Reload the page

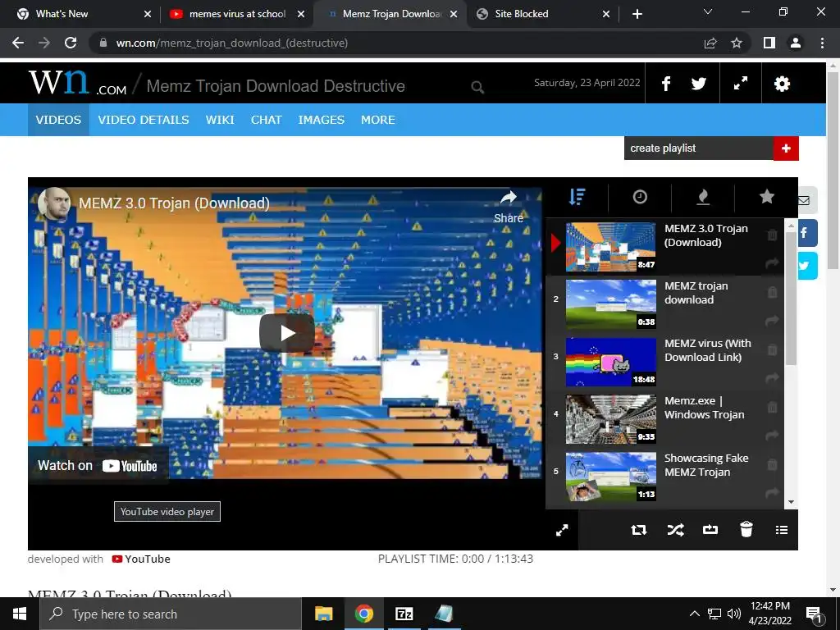pyautogui.click(x=71, y=43)
